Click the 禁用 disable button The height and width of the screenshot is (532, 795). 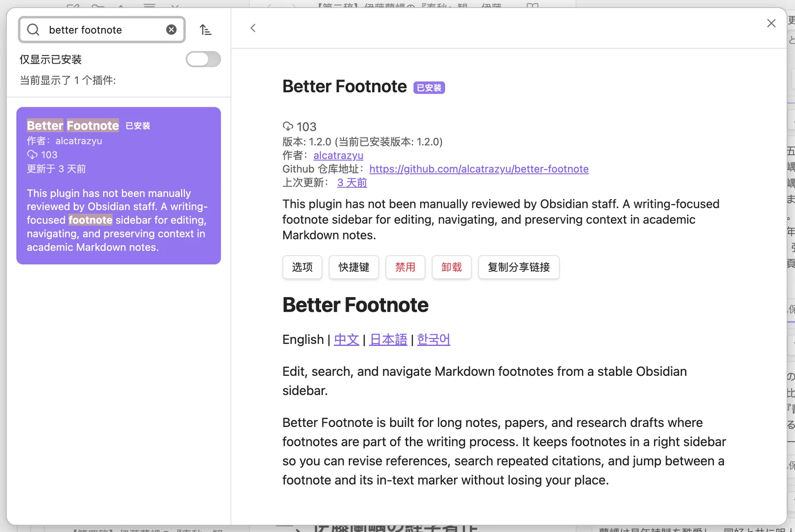[x=405, y=267]
